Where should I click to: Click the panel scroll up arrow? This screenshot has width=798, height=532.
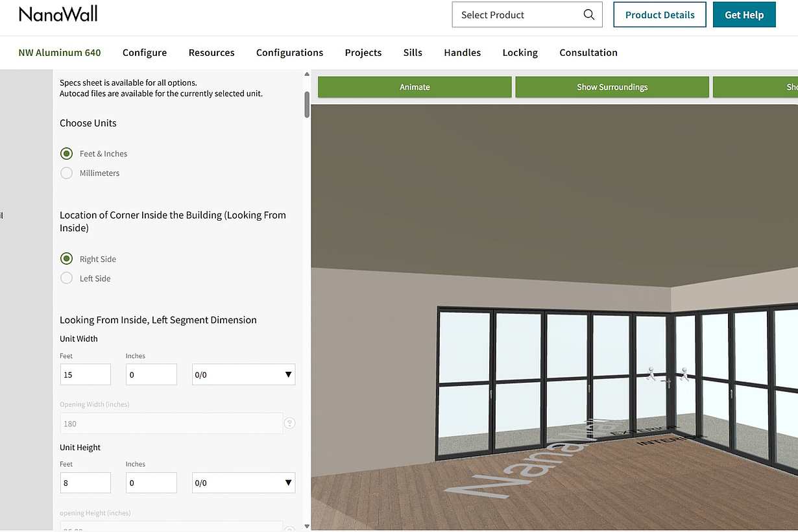pyautogui.click(x=307, y=75)
